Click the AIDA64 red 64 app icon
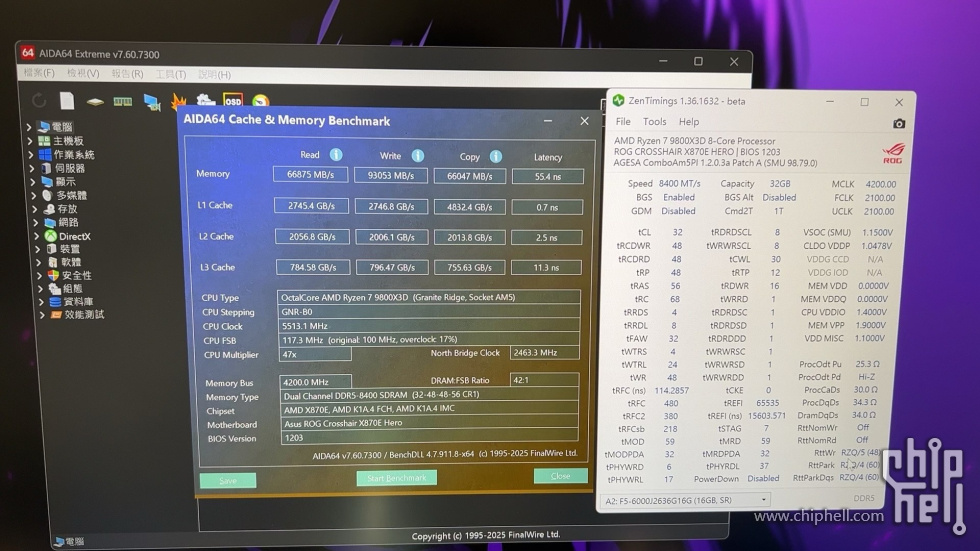This screenshot has height=551, width=980. pos(28,53)
